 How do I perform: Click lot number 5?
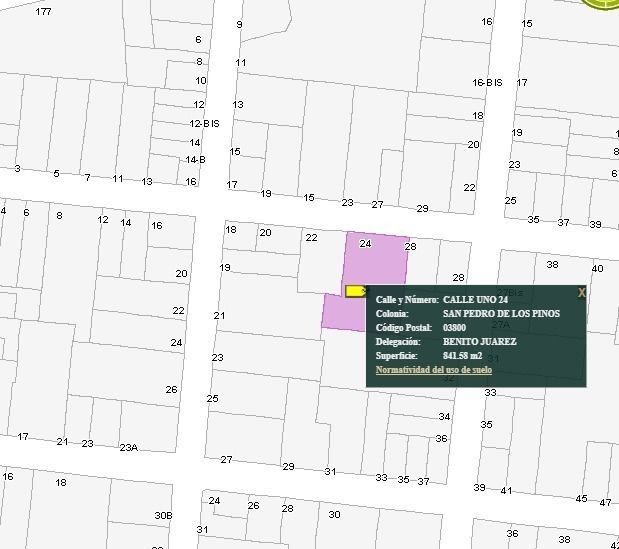56,173
